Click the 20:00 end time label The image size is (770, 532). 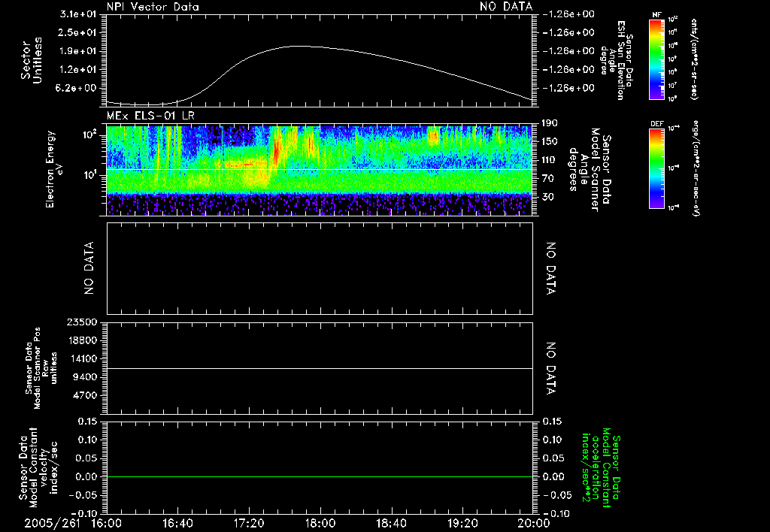pyautogui.click(x=535, y=523)
